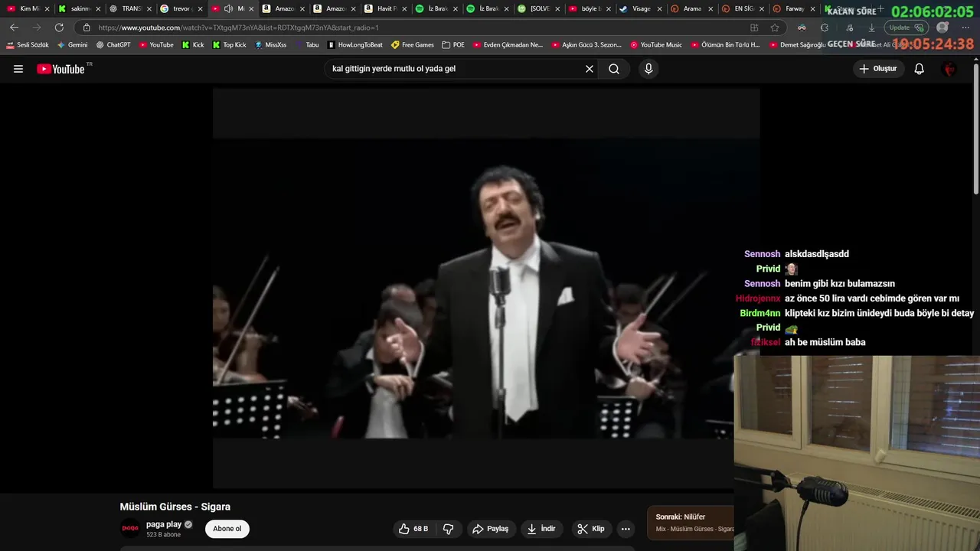Go back with browser back arrow

(14, 28)
